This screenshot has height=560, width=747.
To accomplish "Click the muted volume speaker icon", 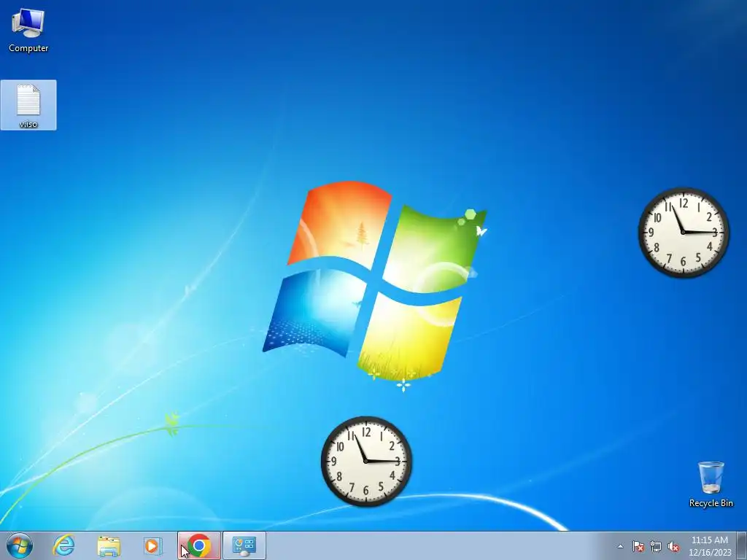I will (x=673, y=546).
